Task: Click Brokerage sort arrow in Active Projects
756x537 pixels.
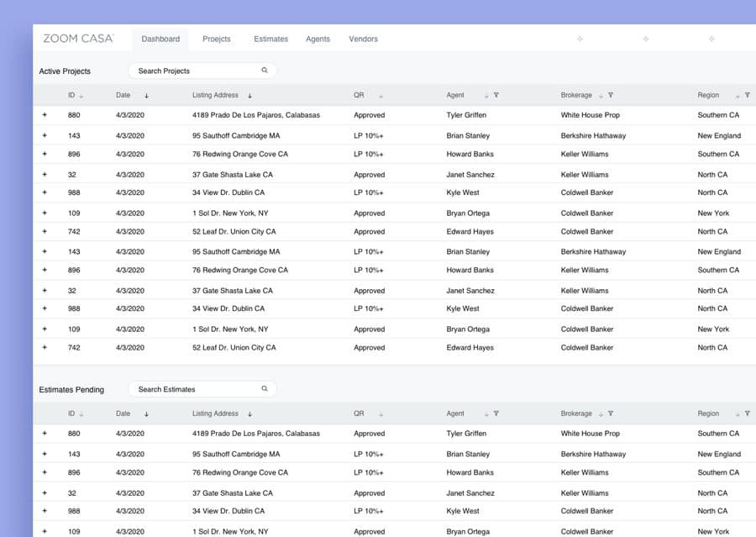Action: [601, 97]
